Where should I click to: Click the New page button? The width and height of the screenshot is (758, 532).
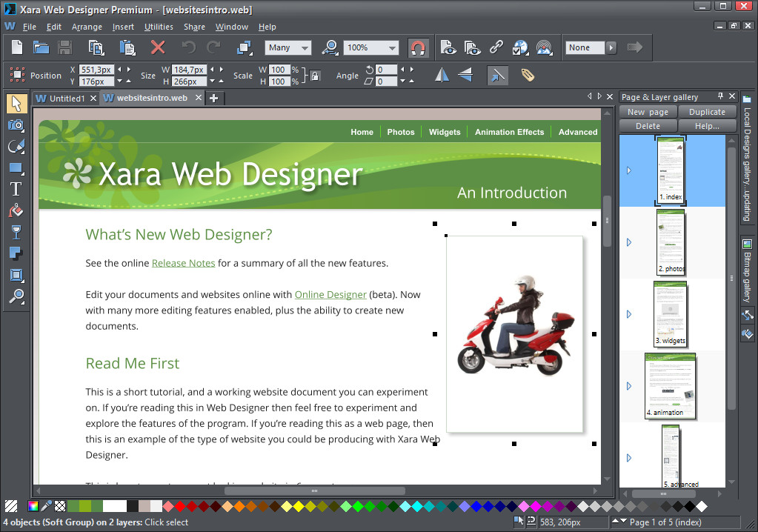point(648,112)
